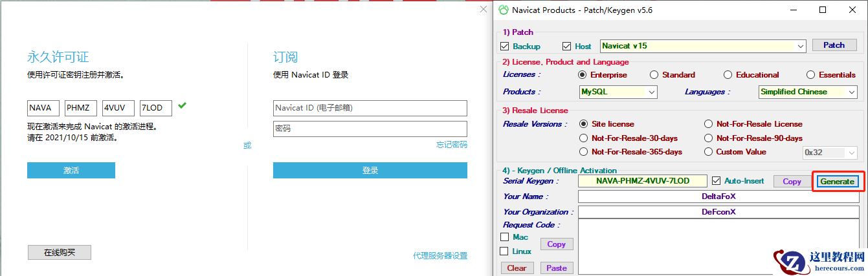Image resolution: width=868 pixels, height=276 pixels.
Task: Maximize the Patch/Keygen window
Action: [x=823, y=10]
